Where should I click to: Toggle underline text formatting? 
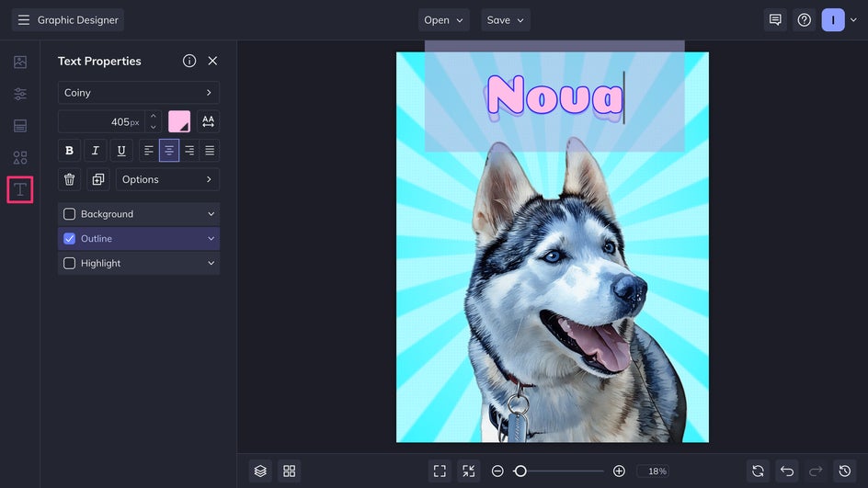(121, 151)
